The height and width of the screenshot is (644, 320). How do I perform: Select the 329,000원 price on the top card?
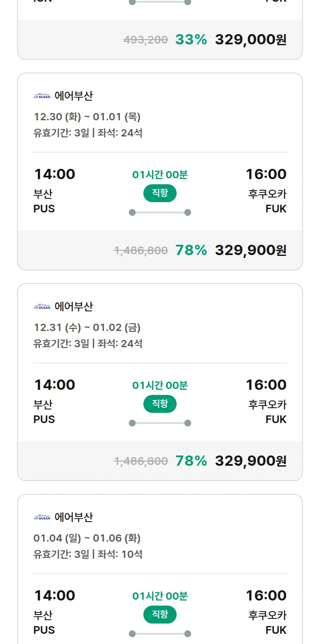click(250, 40)
